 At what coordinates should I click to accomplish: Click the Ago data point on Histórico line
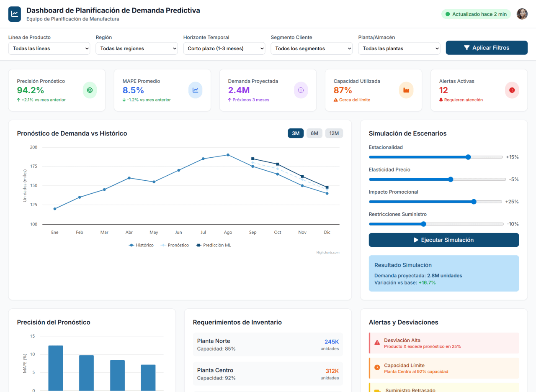pyautogui.click(x=228, y=155)
